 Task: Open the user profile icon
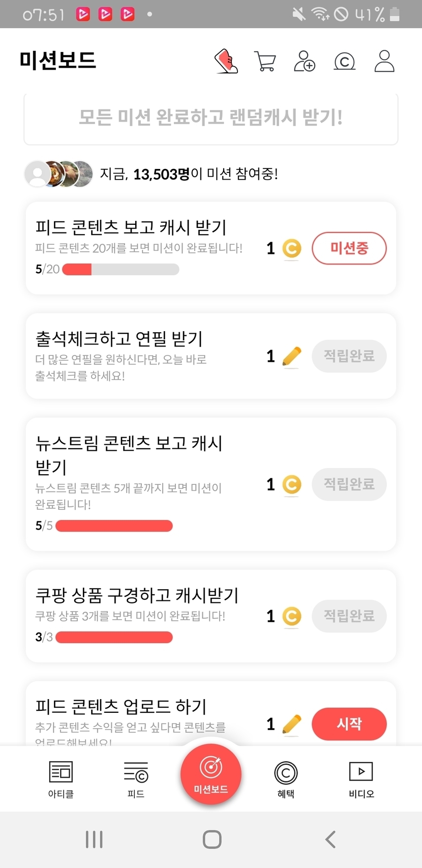coord(384,62)
